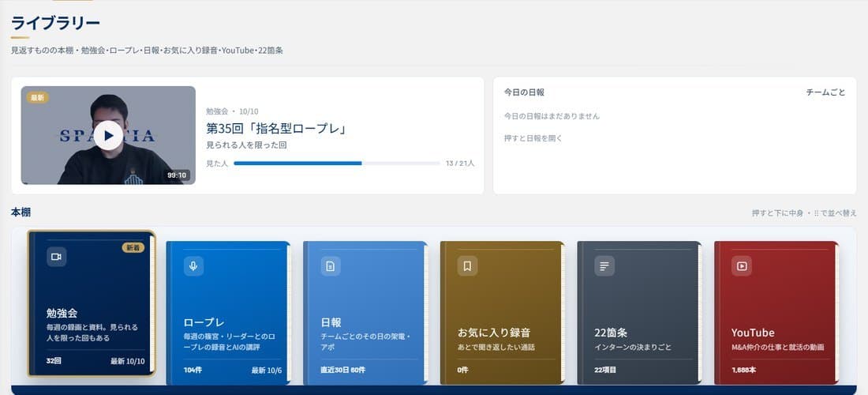Click 0件 on お気に入り録音 book
Viewport: 868px width, 395px height.
pyautogui.click(x=462, y=370)
